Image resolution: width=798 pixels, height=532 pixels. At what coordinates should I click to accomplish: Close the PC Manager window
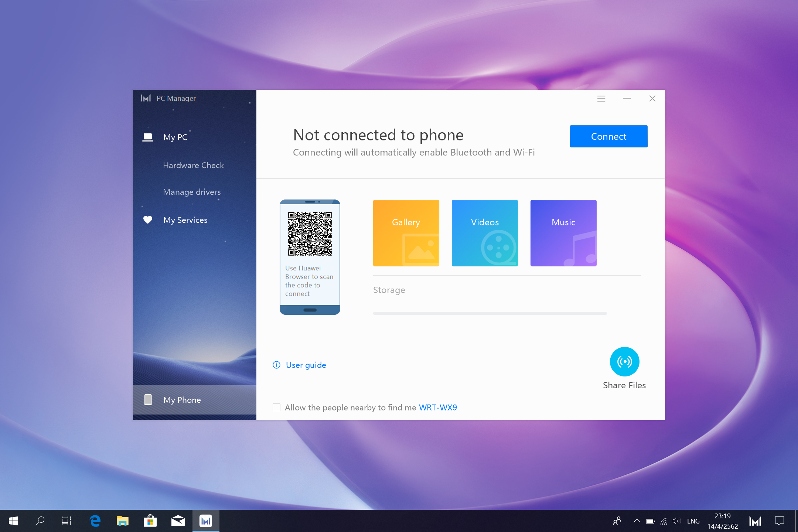pyautogui.click(x=652, y=99)
